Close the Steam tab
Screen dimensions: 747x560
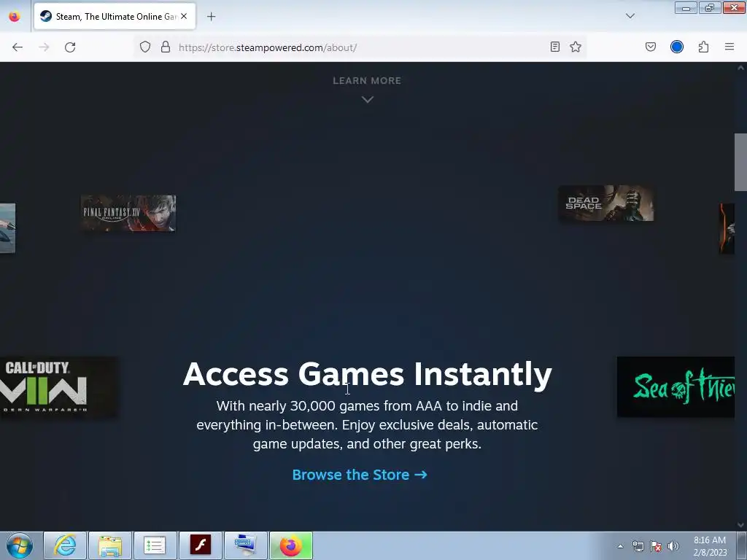[184, 16]
